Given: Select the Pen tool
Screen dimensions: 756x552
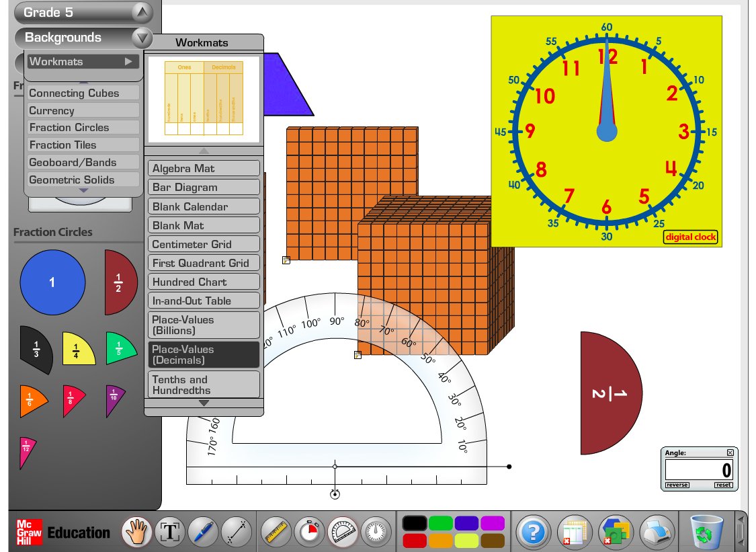Looking at the screenshot, I should 204,531.
